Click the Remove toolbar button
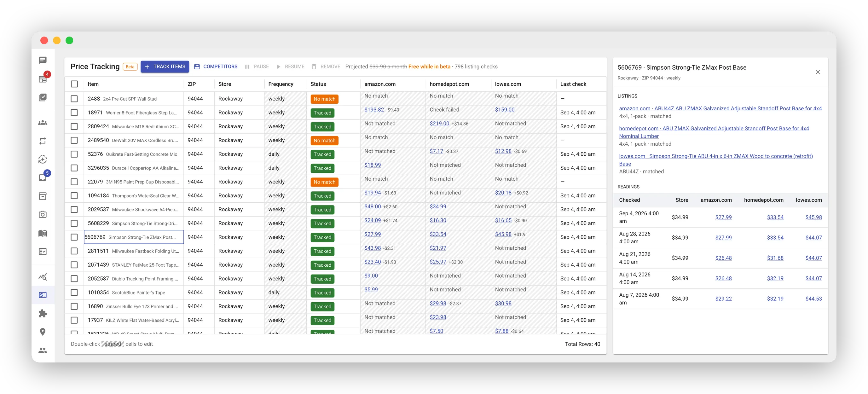868x394 pixels. pyautogui.click(x=326, y=67)
